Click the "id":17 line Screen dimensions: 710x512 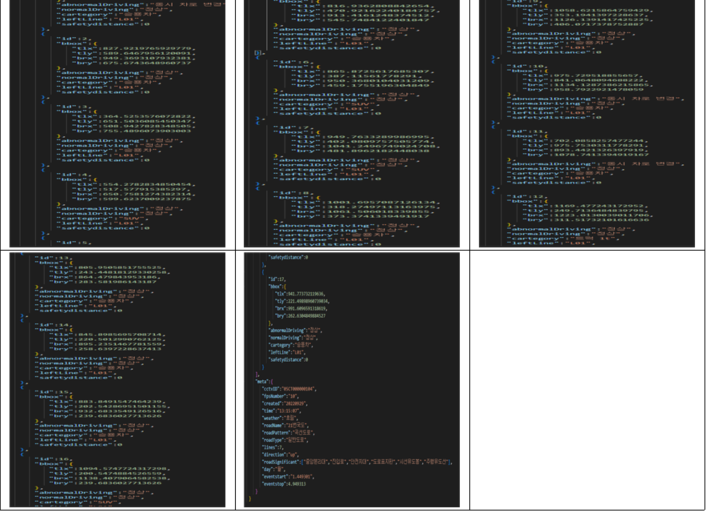(x=277, y=279)
